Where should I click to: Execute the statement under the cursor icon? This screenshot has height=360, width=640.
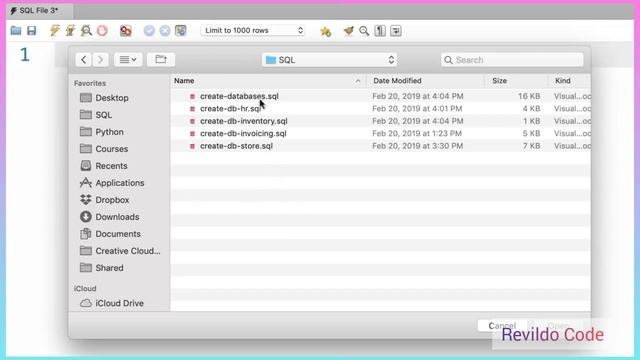[70, 31]
